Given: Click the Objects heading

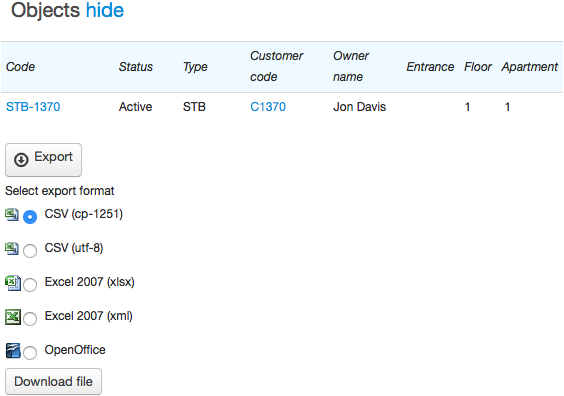Looking at the screenshot, I should (45, 10).
